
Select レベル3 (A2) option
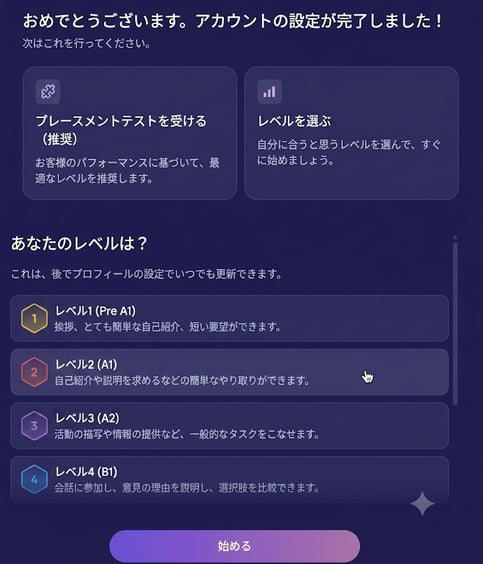coord(229,426)
